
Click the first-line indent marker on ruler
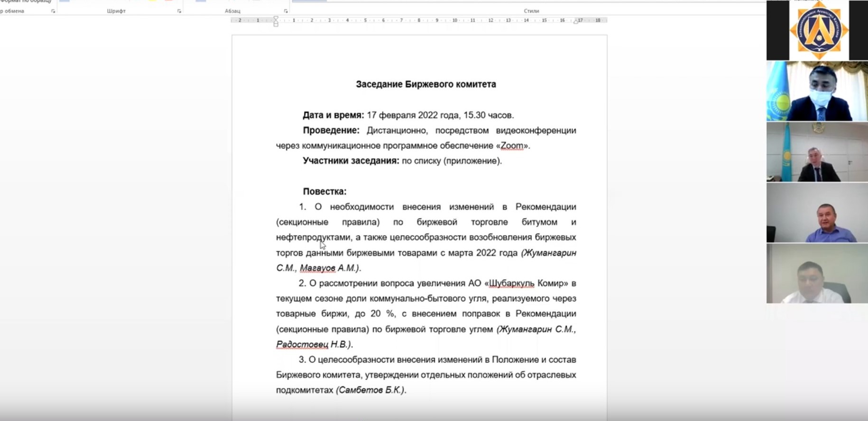tap(276, 18)
